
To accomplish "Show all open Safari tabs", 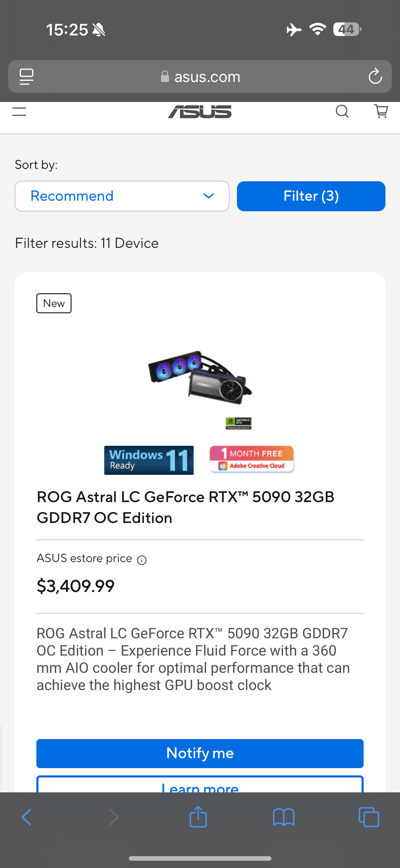I will point(368,817).
